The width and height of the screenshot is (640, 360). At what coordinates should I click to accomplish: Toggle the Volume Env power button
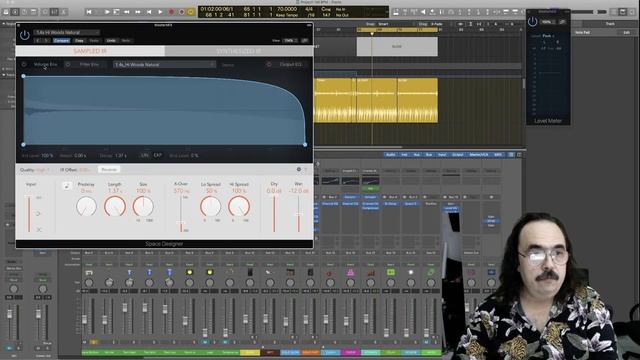click(24, 64)
